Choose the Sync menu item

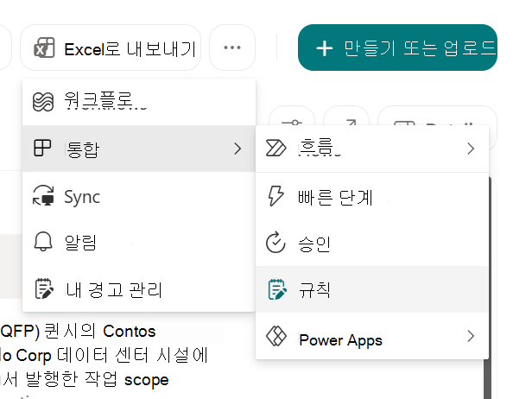click(139, 196)
